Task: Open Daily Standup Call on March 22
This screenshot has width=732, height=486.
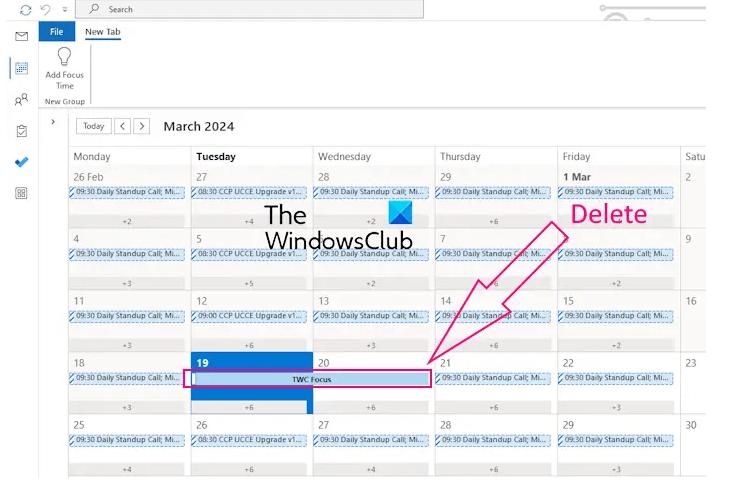Action: 616,378
